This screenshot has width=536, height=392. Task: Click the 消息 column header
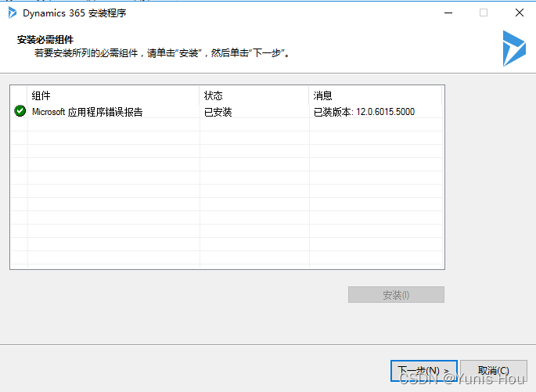click(376, 95)
